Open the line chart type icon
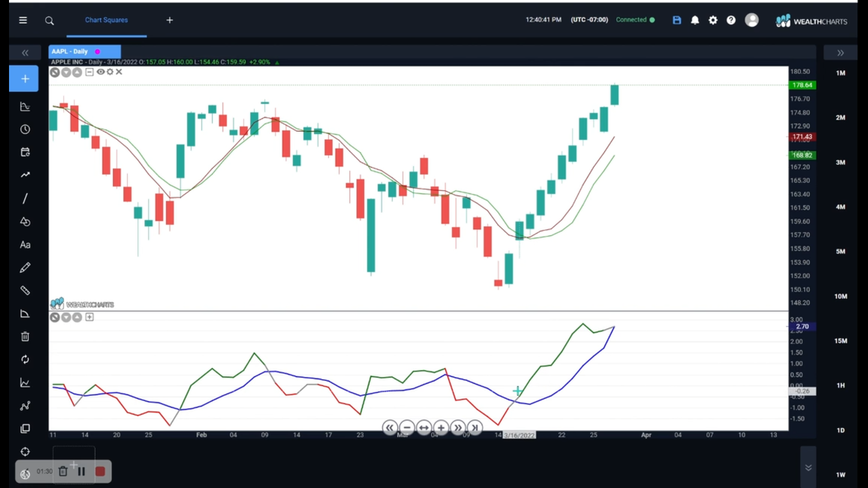Screen dimensions: 868x488 [x=25, y=383]
